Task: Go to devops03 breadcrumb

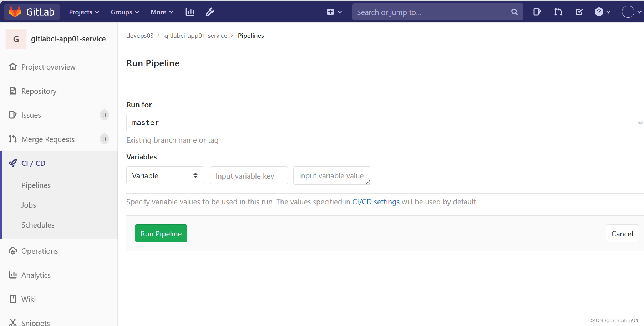Action: click(140, 36)
